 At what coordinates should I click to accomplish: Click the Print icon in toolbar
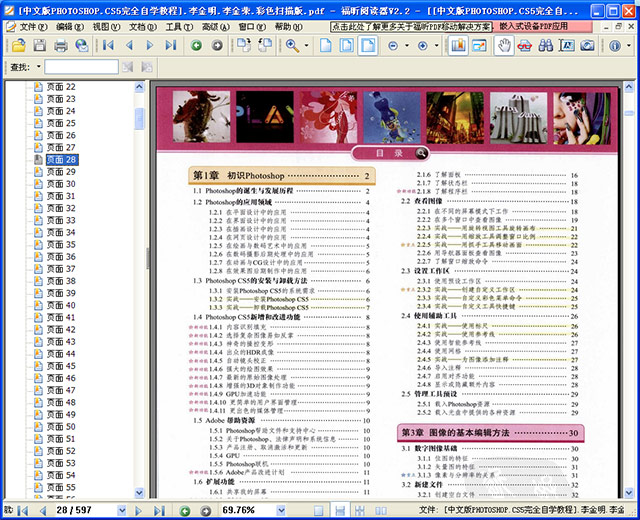pos(61,45)
